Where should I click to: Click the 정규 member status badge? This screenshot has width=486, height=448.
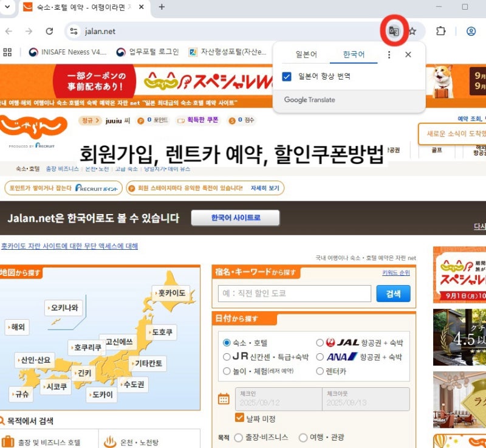pyautogui.click(x=90, y=120)
